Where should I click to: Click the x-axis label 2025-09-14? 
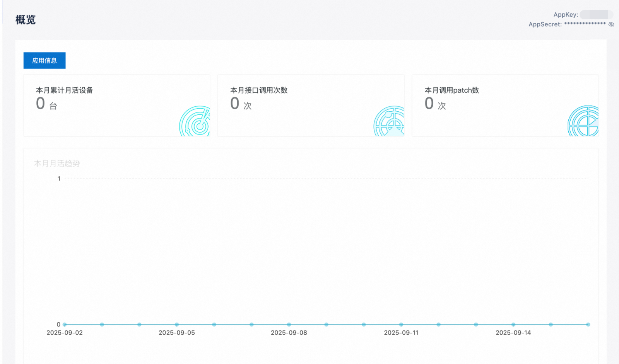513,333
